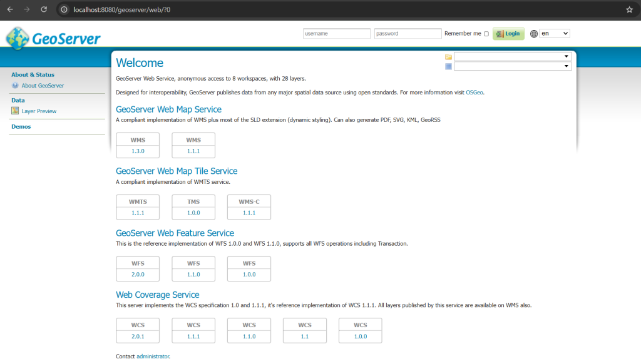Open the workspace folder icon near the top dropdown
The image size is (641, 364).
click(x=448, y=56)
